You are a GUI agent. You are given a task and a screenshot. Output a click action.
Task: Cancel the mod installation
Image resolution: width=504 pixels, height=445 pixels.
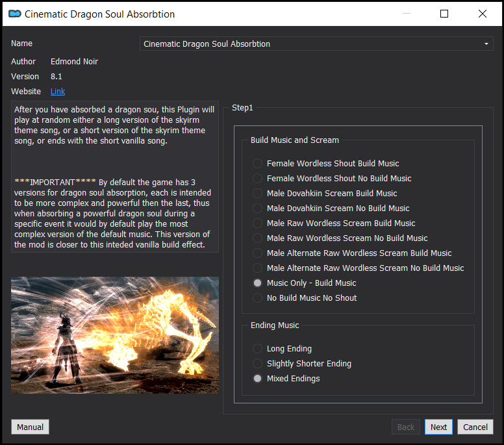475,427
